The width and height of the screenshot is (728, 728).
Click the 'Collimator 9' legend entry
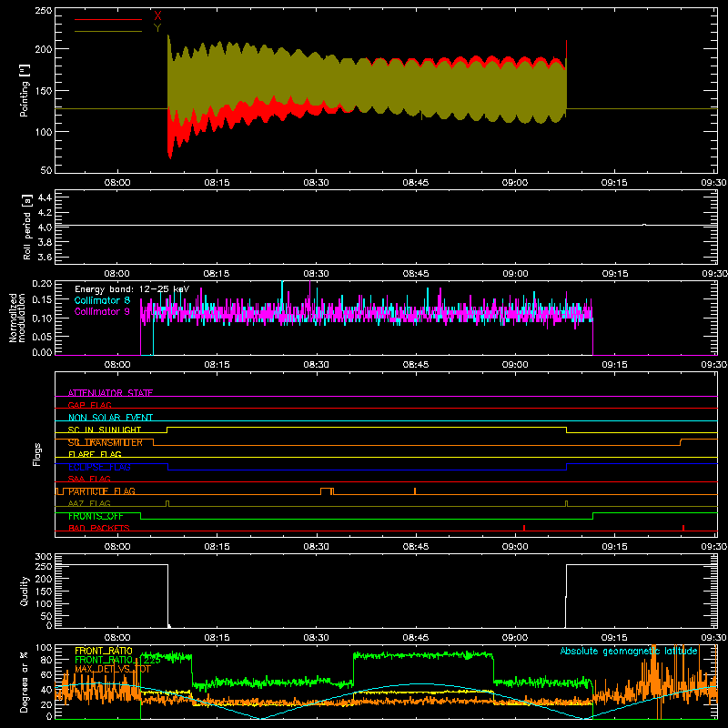click(102, 311)
